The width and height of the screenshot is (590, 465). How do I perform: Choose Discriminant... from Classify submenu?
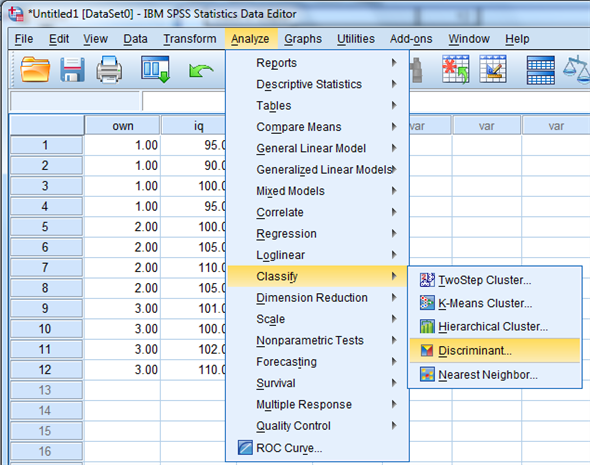pos(495,350)
